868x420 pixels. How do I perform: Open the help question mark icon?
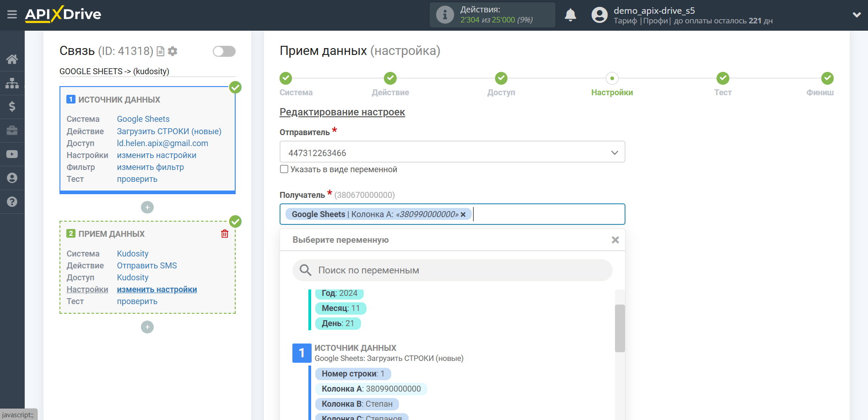[12, 202]
